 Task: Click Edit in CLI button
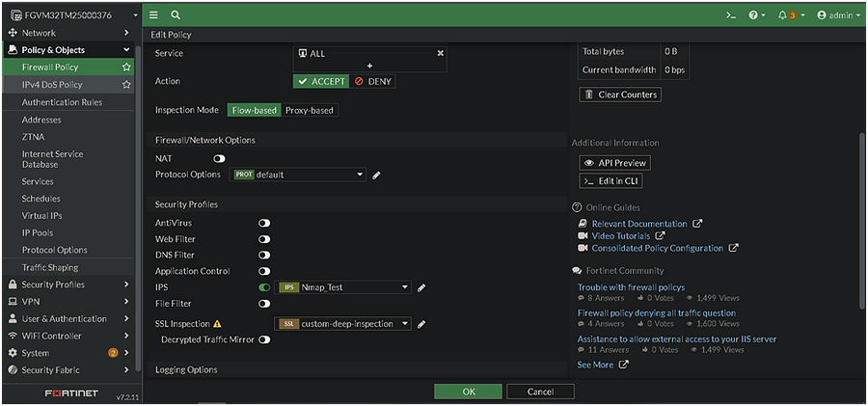611,181
